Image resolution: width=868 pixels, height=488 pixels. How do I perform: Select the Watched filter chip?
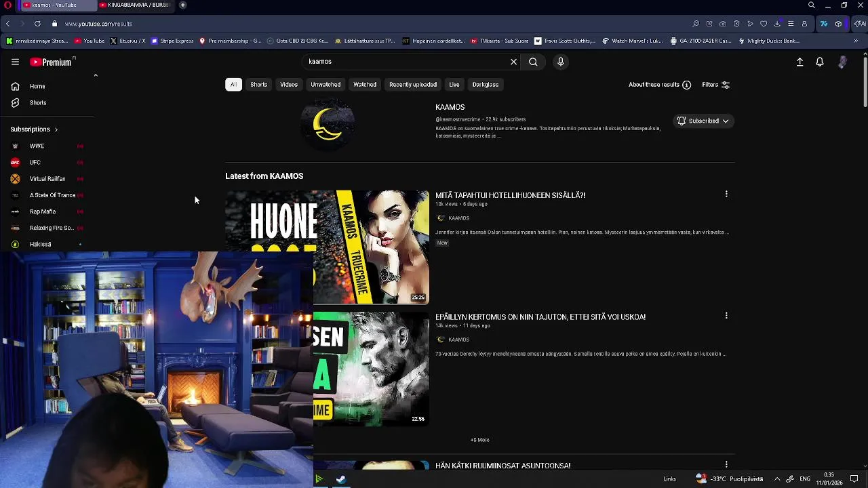click(x=365, y=85)
